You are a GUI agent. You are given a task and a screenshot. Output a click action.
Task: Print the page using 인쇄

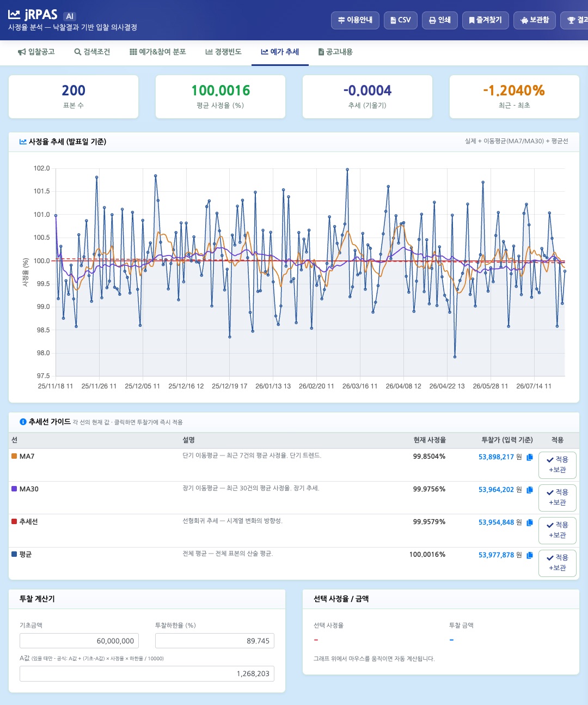click(440, 20)
